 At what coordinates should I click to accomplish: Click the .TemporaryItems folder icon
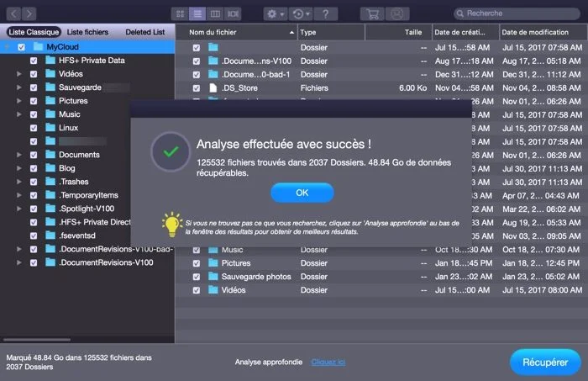(x=50, y=195)
